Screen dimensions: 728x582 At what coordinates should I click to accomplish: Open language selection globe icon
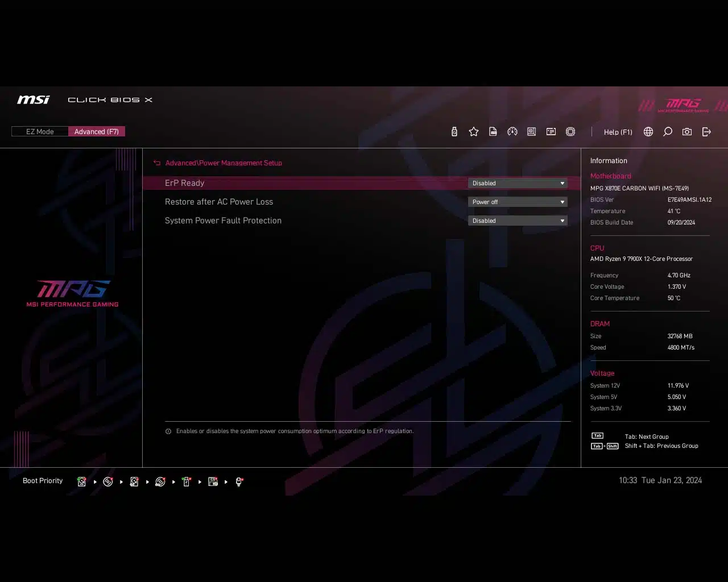click(648, 132)
